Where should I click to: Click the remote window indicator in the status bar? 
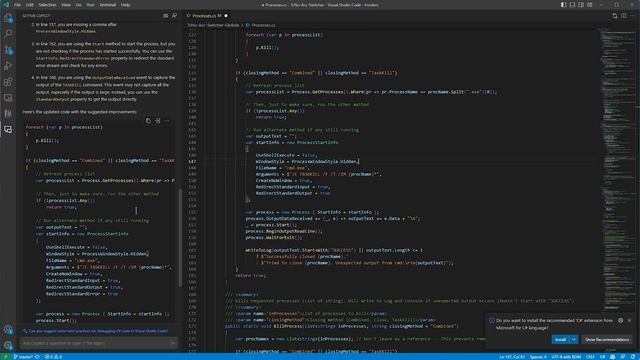[5, 357]
